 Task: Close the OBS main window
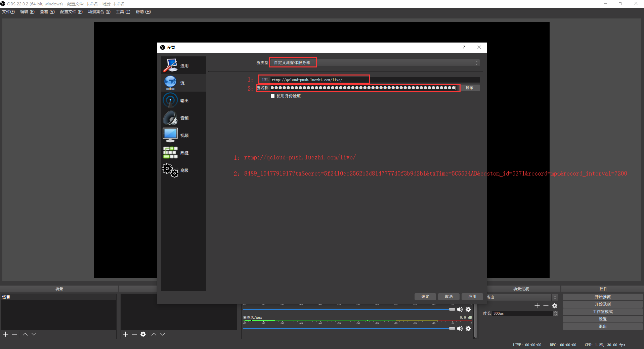tap(636, 4)
